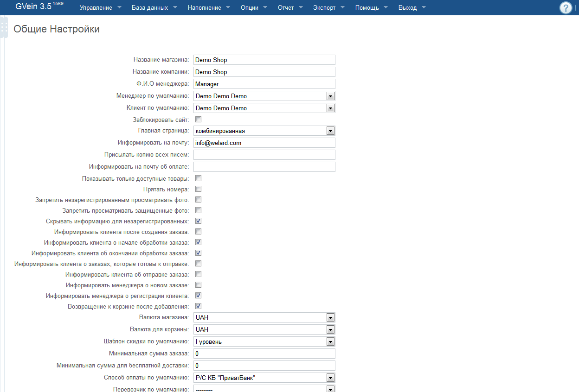Focus the Информировать на почту field
This screenshot has width=579, height=392.
pos(264,143)
